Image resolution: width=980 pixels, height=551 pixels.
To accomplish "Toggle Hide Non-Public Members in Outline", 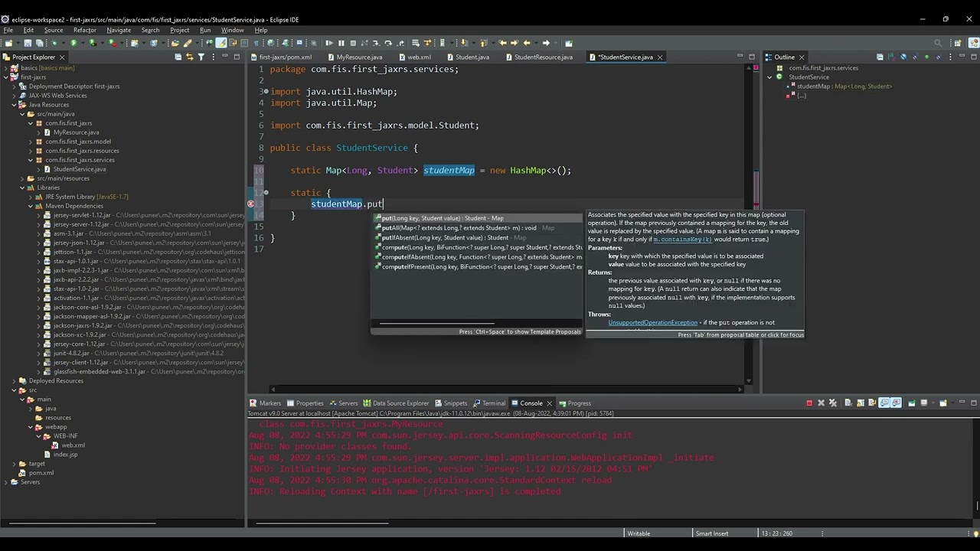I will tap(926, 57).
